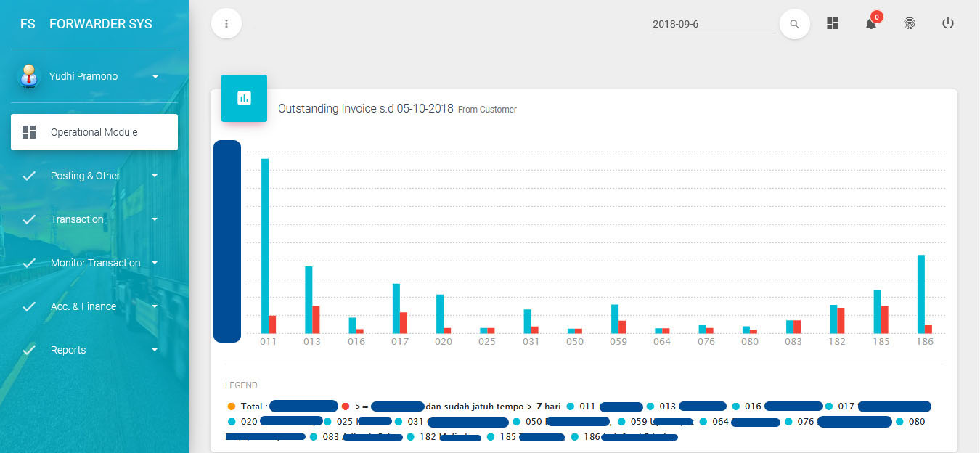Screen dimensions: 980x453
Task: Open the dashboard grid icon in header
Action: click(x=833, y=23)
